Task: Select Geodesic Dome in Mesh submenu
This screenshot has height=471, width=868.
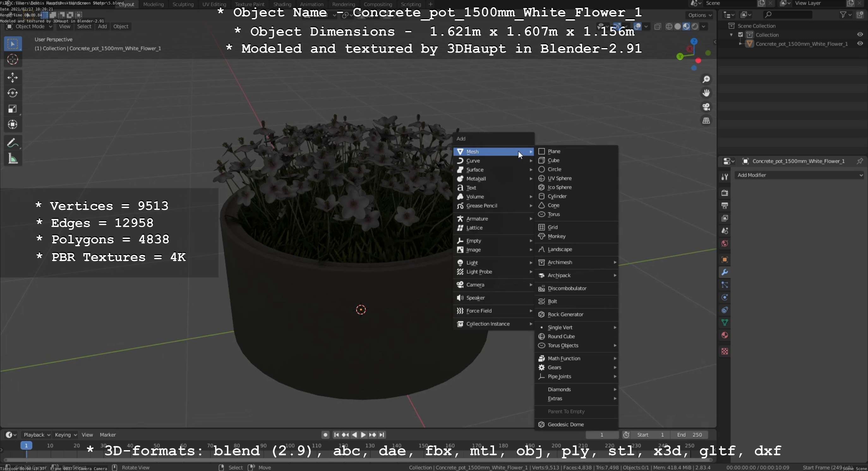Action: point(576,425)
